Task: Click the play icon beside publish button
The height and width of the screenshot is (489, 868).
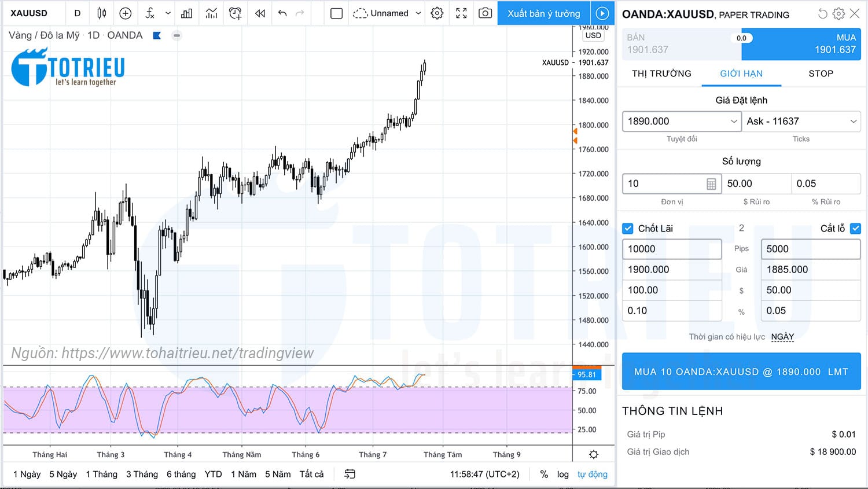Action: click(x=602, y=13)
